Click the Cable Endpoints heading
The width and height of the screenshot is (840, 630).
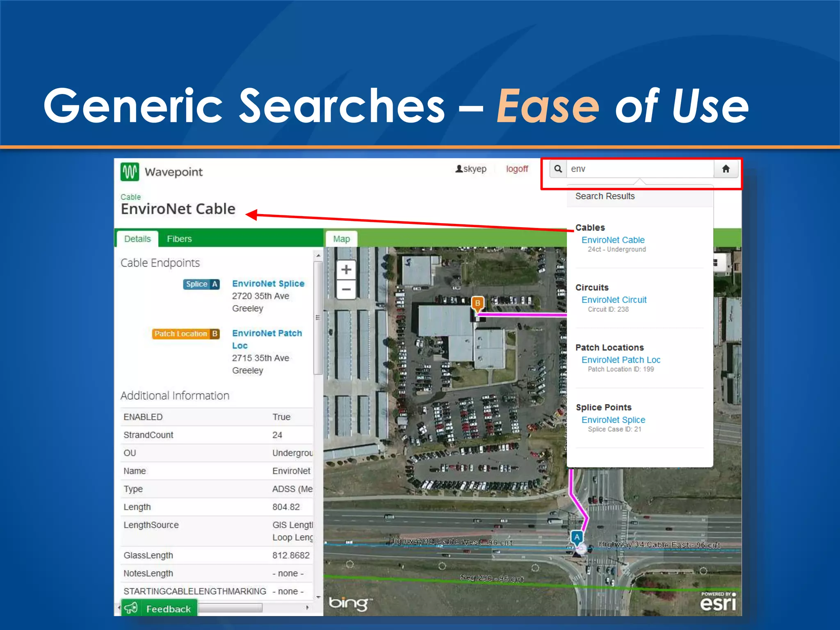tap(160, 263)
